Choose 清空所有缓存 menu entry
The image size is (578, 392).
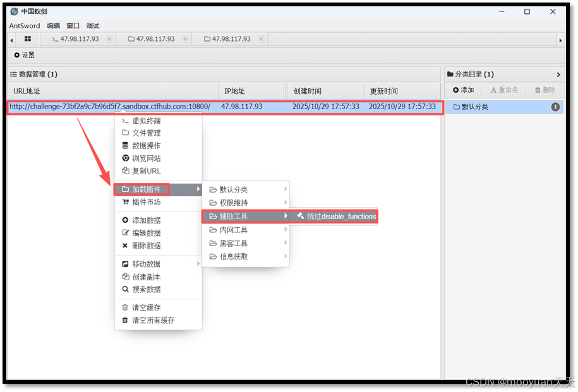coord(159,320)
